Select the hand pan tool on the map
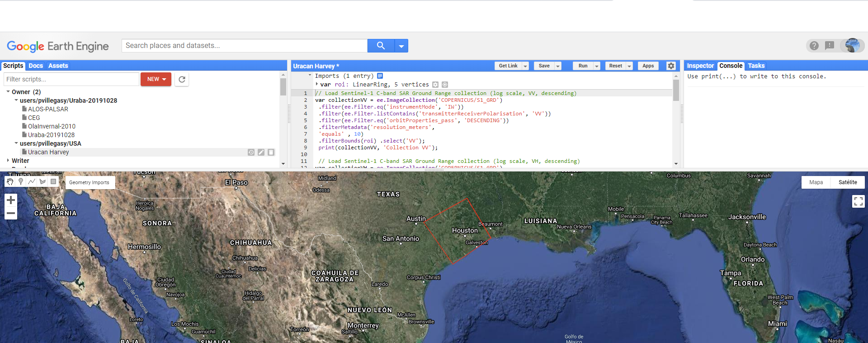Viewport: 868px width, 343px height. 10,181
